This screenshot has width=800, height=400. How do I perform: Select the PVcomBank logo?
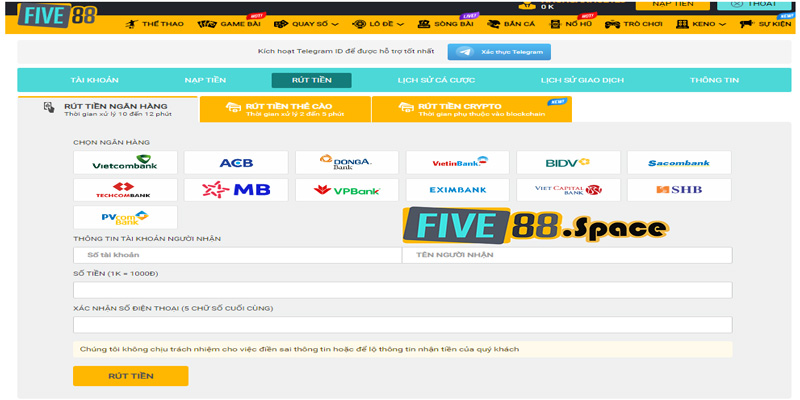click(126, 217)
